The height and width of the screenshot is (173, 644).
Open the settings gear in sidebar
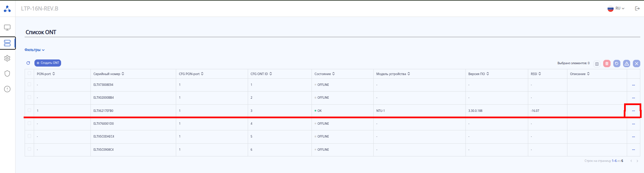click(7, 58)
